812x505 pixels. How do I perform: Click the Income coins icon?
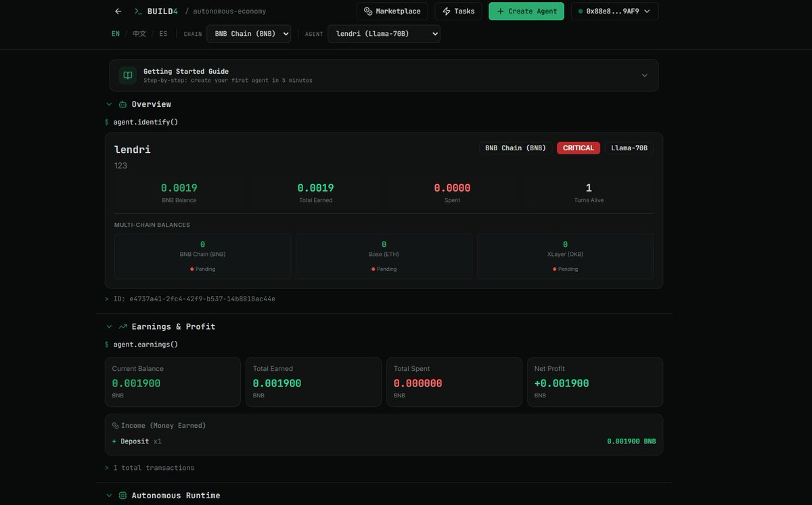[116, 426]
